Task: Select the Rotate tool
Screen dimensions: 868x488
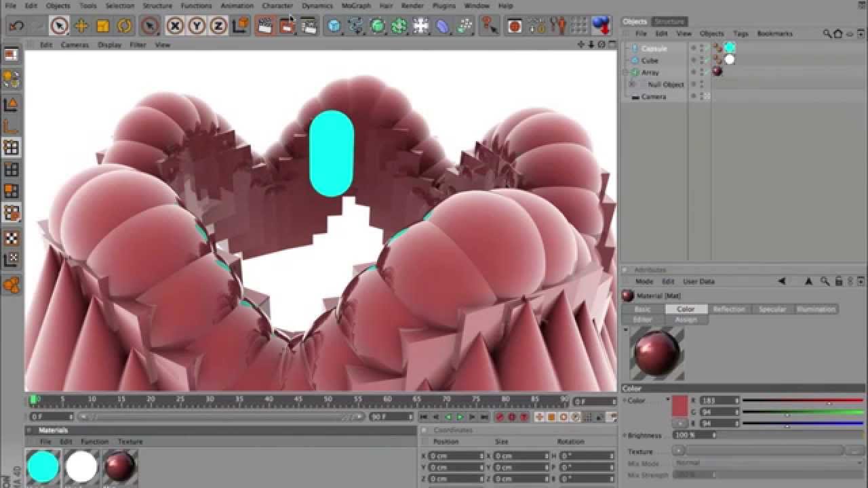Action: point(125,26)
